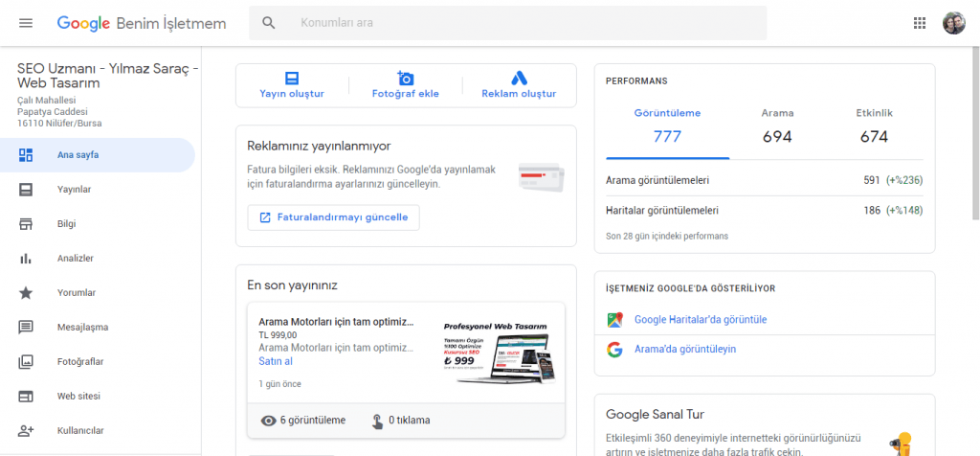The image size is (980, 456).
Task: Click the search magnifier icon
Action: click(269, 23)
